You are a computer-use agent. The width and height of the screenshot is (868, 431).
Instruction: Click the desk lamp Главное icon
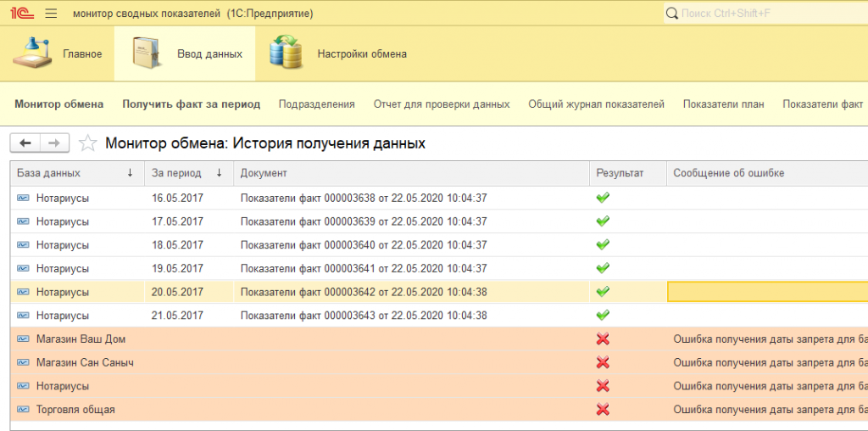33,53
